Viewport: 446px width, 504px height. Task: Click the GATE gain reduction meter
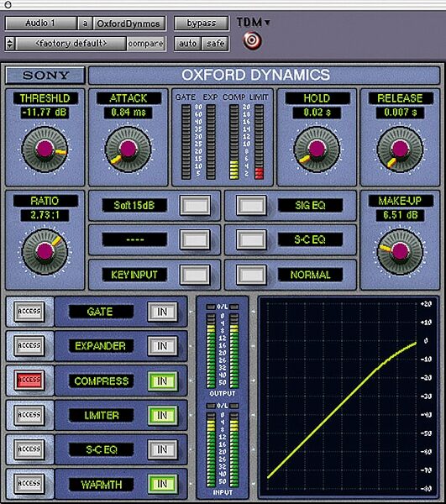tap(186, 142)
